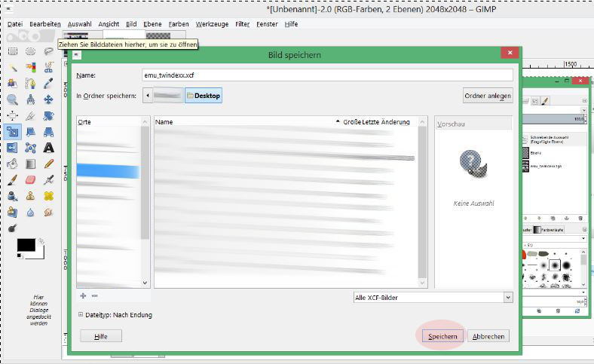The height and width of the screenshot is (364, 594).
Task: Select the Desktop folder path button
Action: coord(204,96)
